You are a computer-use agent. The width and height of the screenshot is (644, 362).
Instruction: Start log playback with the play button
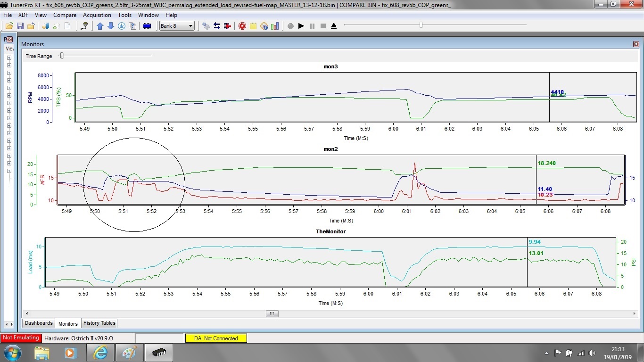pyautogui.click(x=301, y=26)
